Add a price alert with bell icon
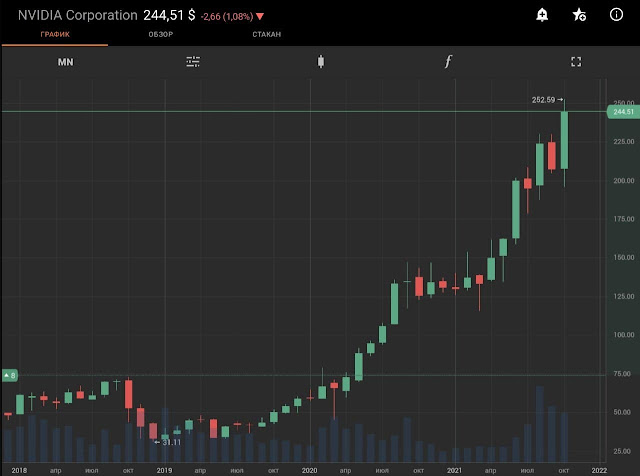This screenshot has width=640, height=476. [542, 15]
